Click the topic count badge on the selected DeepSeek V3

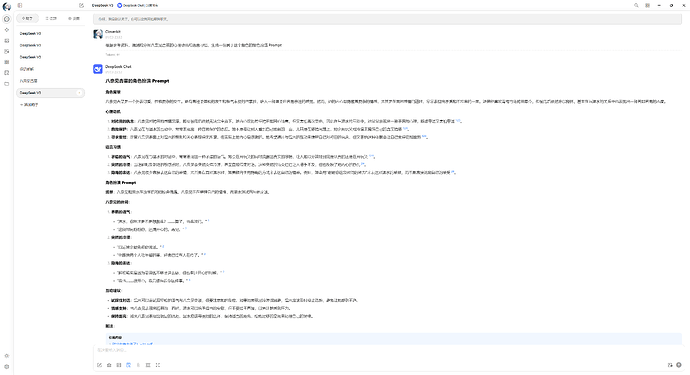click(79, 93)
